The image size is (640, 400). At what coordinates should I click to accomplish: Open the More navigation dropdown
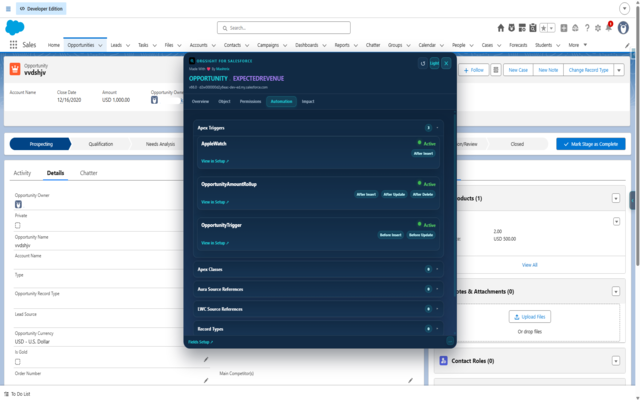578,45
